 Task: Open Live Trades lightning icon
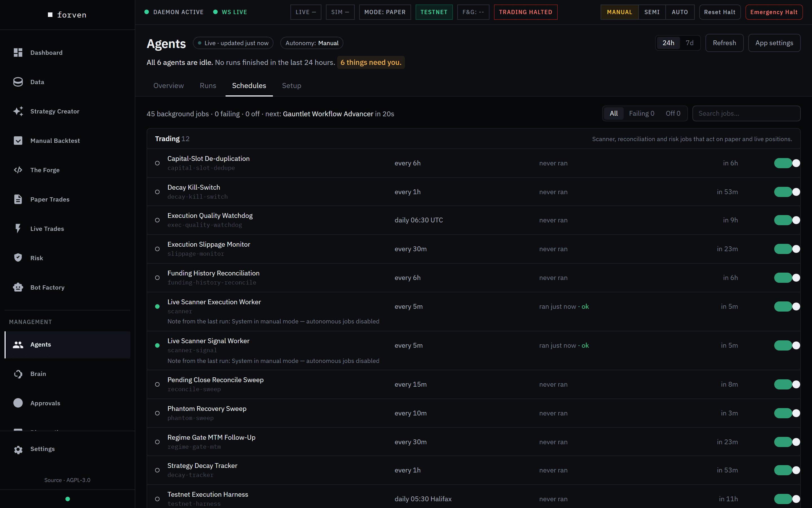click(x=18, y=229)
